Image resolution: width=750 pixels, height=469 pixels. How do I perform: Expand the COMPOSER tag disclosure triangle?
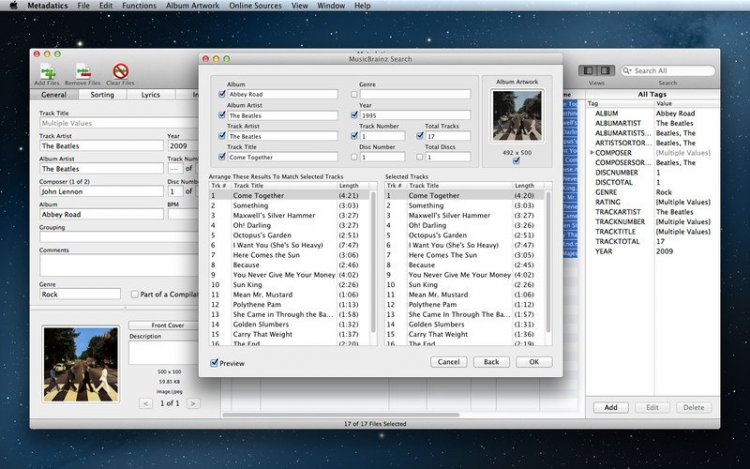[590, 153]
